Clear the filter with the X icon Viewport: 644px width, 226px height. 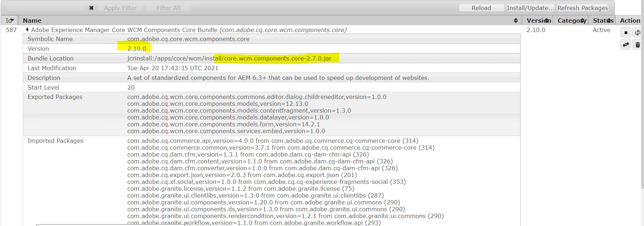click(x=91, y=8)
